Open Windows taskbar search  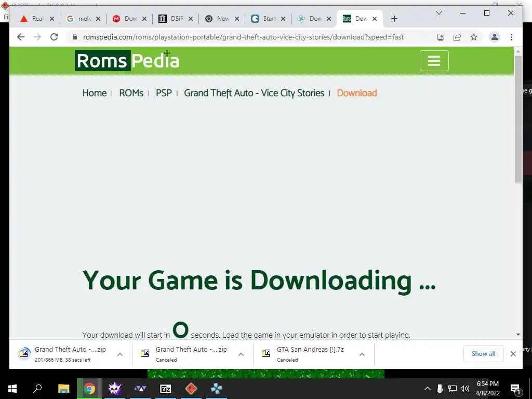coord(37,389)
